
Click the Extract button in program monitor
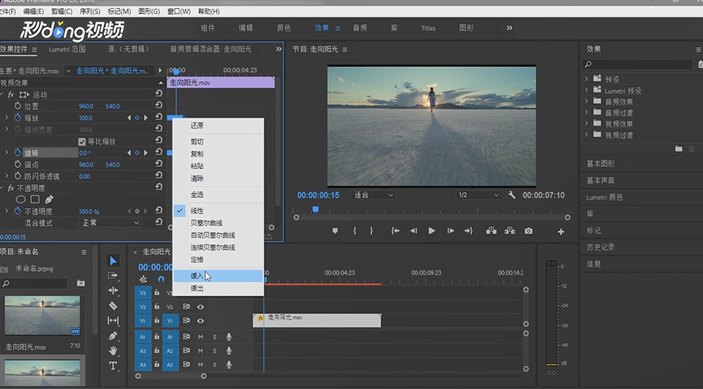click(x=510, y=231)
